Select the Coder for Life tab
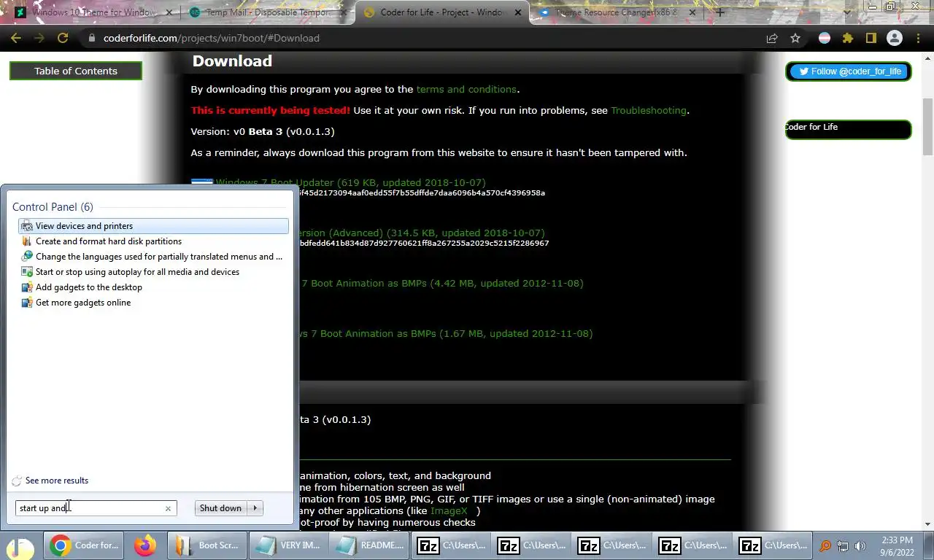Image resolution: width=934 pixels, height=560 pixels. (x=442, y=12)
